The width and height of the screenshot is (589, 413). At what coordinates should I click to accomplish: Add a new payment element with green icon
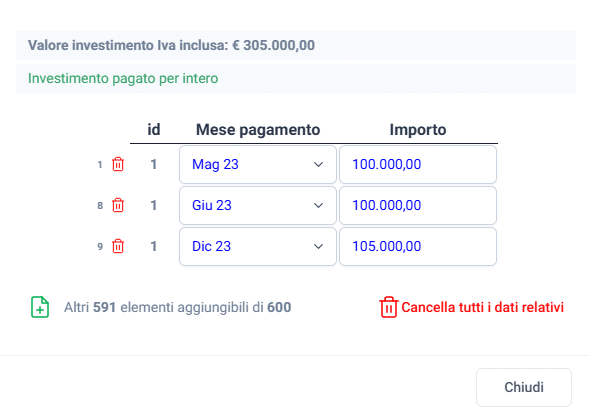(x=40, y=307)
